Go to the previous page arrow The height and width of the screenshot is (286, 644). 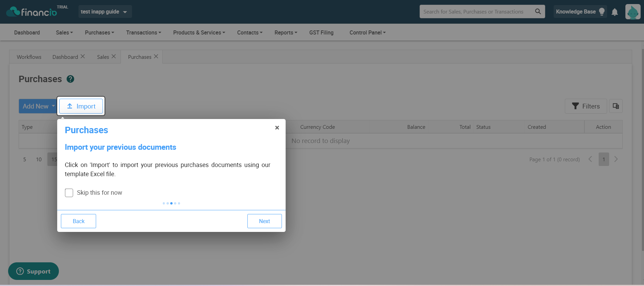point(590,159)
